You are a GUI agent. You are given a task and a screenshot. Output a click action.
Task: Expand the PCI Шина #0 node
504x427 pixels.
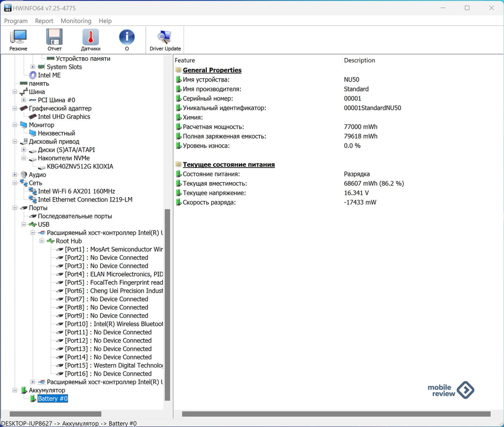coord(24,100)
